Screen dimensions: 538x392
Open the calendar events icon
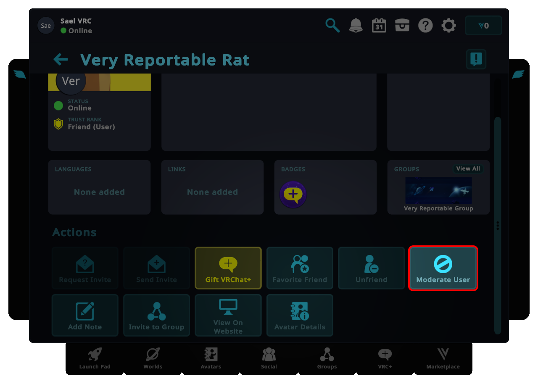[x=379, y=26]
